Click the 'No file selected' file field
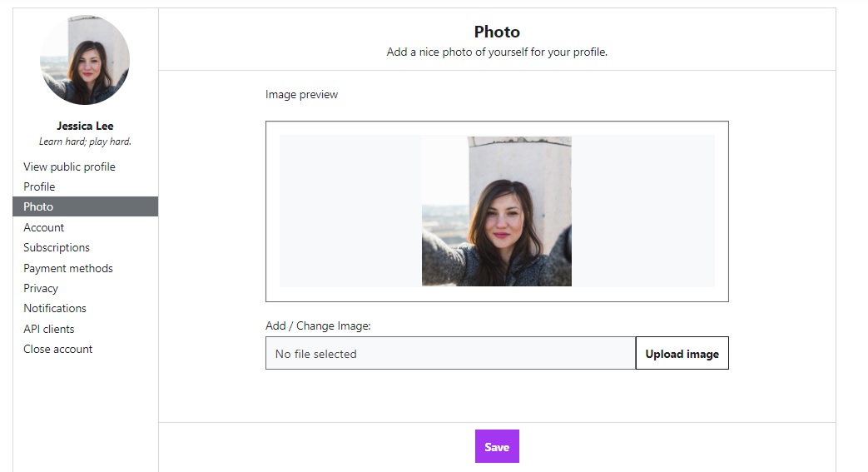Image resolution: width=868 pixels, height=472 pixels. [x=449, y=353]
